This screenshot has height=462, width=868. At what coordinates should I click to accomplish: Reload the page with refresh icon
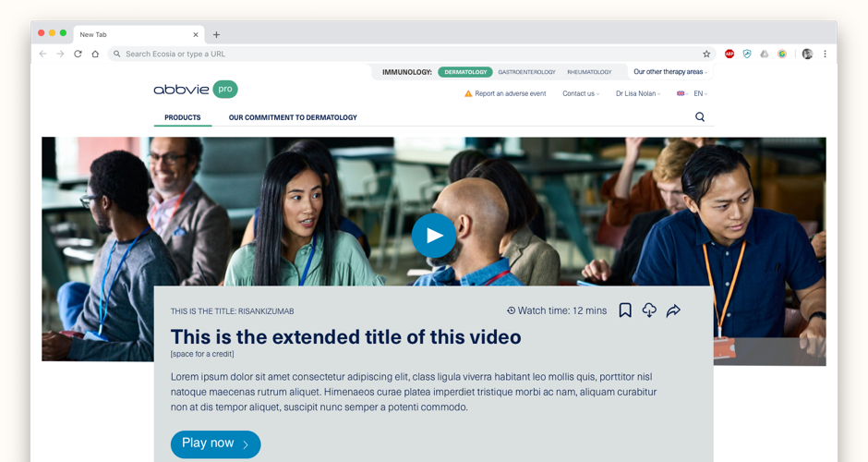tap(78, 54)
